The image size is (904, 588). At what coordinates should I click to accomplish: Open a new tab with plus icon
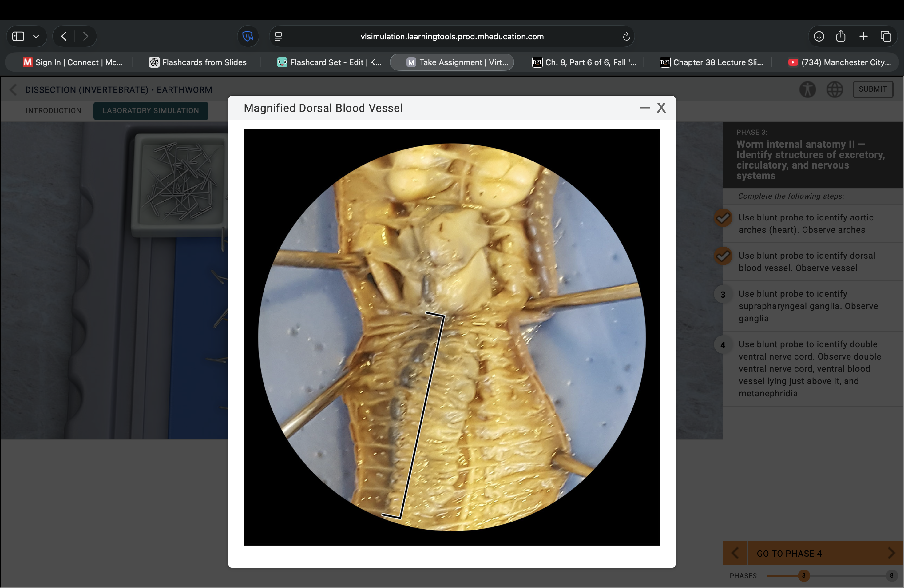coord(863,37)
